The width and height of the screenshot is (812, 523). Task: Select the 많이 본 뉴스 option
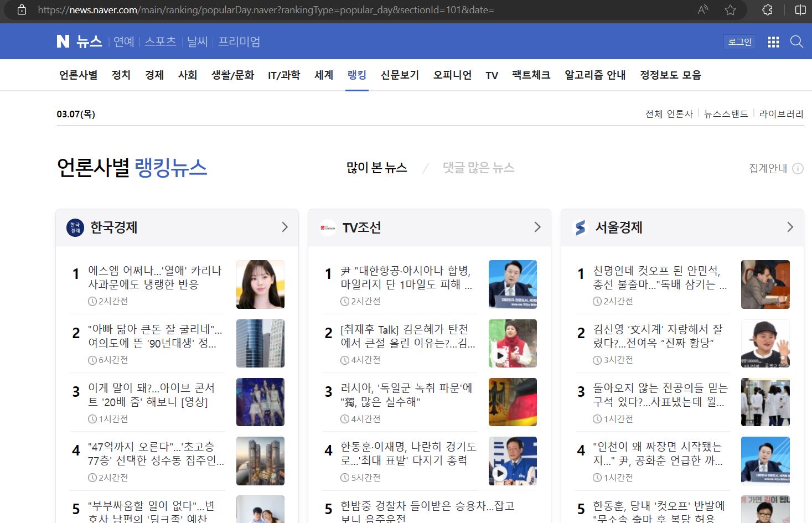(376, 168)
